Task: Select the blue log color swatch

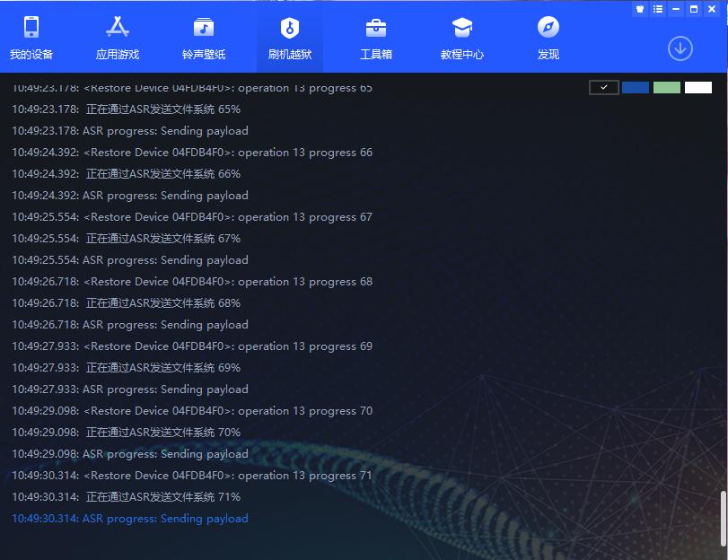Action: pos(636,87)
